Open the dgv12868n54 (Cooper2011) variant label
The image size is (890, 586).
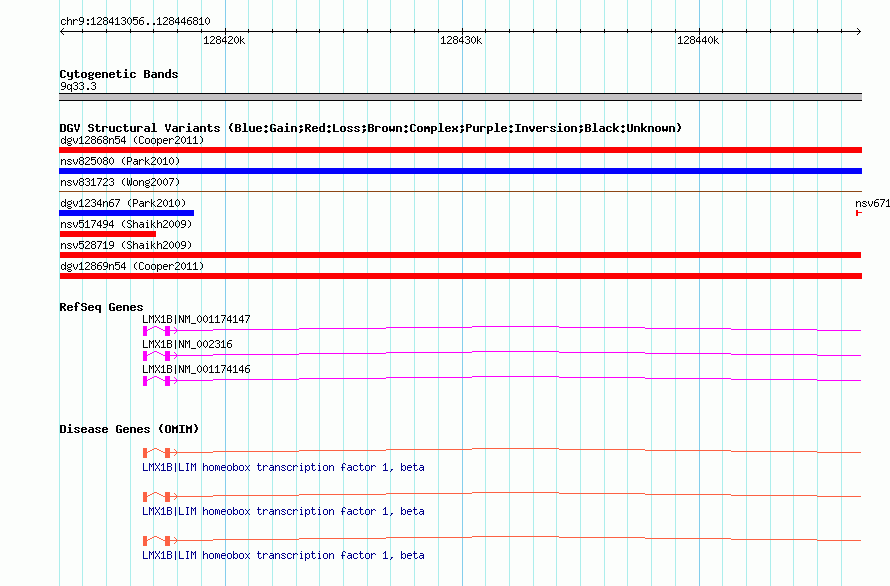(x=132, y=140)
